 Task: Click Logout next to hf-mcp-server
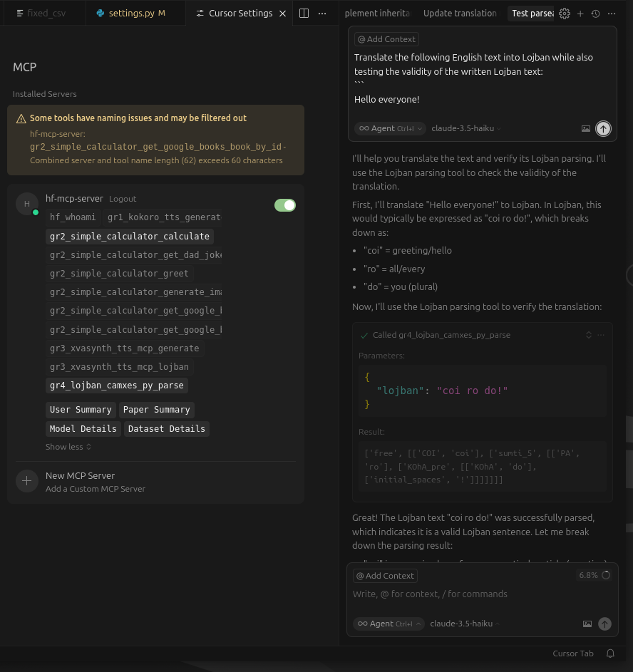click(x=123, y=199)
